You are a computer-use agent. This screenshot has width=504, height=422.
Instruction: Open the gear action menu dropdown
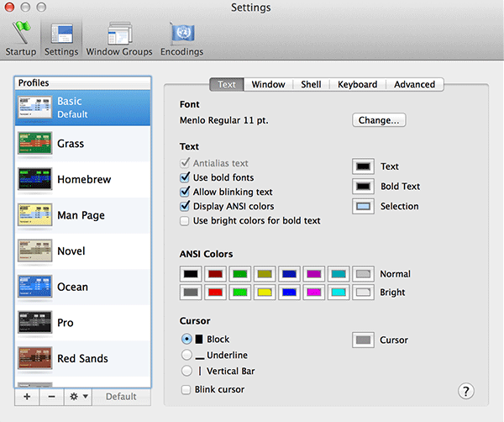click(x=77, y=397)
